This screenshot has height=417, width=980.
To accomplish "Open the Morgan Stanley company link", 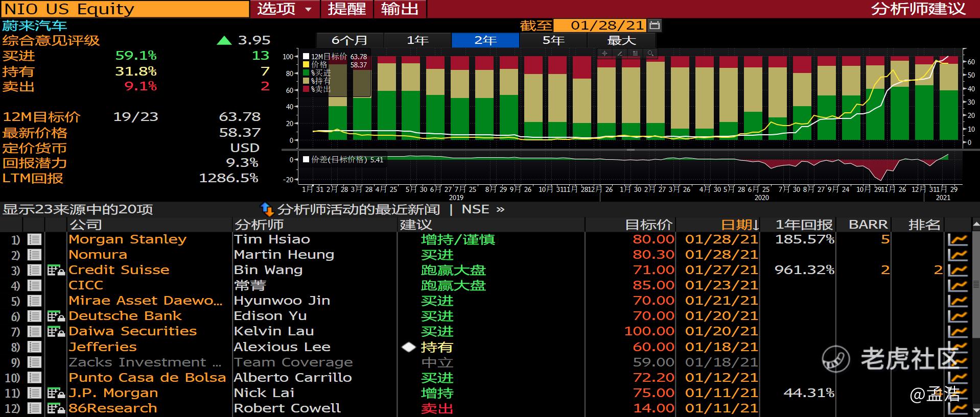I will point(128,239).
